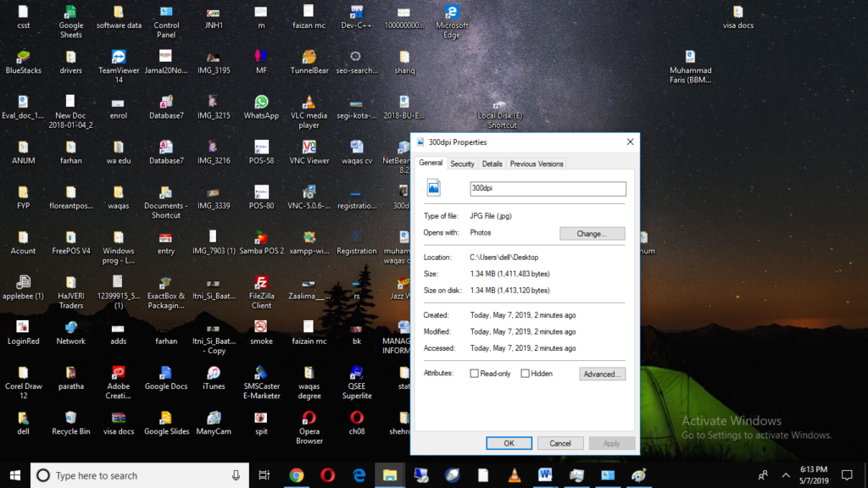
Task: Click Change to pick another app
Action: (592, 234)
